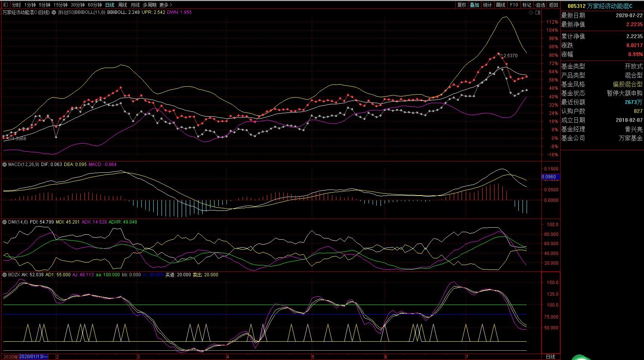Click the subscriber count 827
The width and height of the screenshot is (644, 360).
(638, 111)
